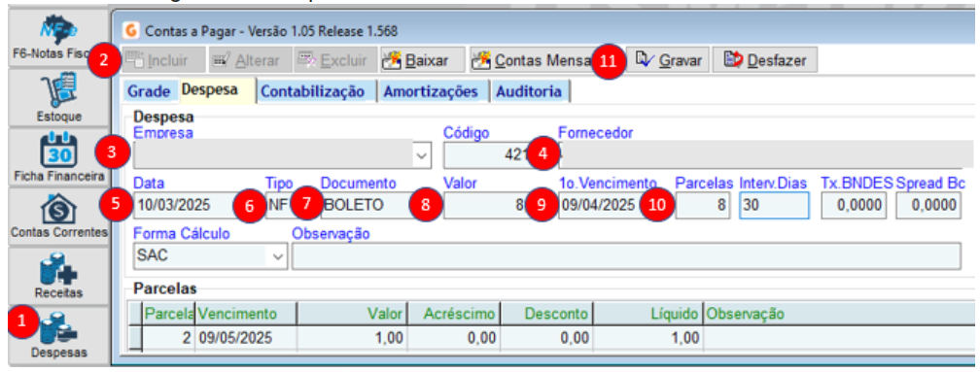Click the Valor column header in Parcelas grid

[353, 314]
